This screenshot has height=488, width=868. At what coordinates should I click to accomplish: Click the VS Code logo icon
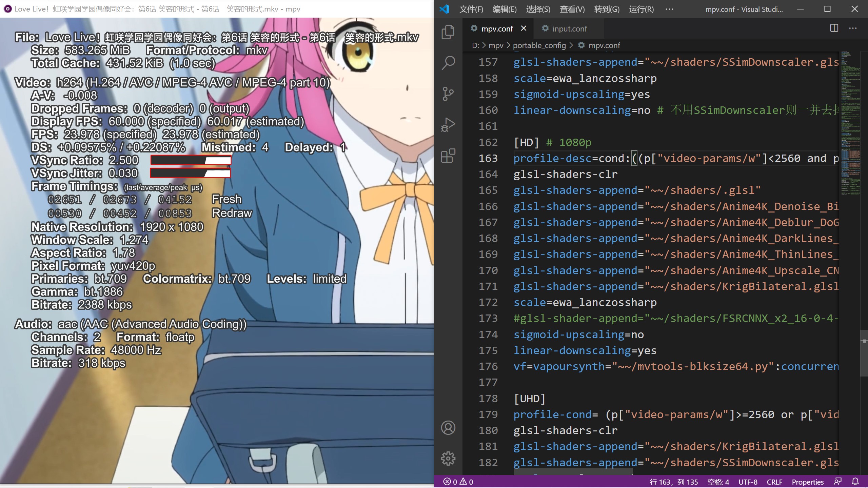(444, 9)
